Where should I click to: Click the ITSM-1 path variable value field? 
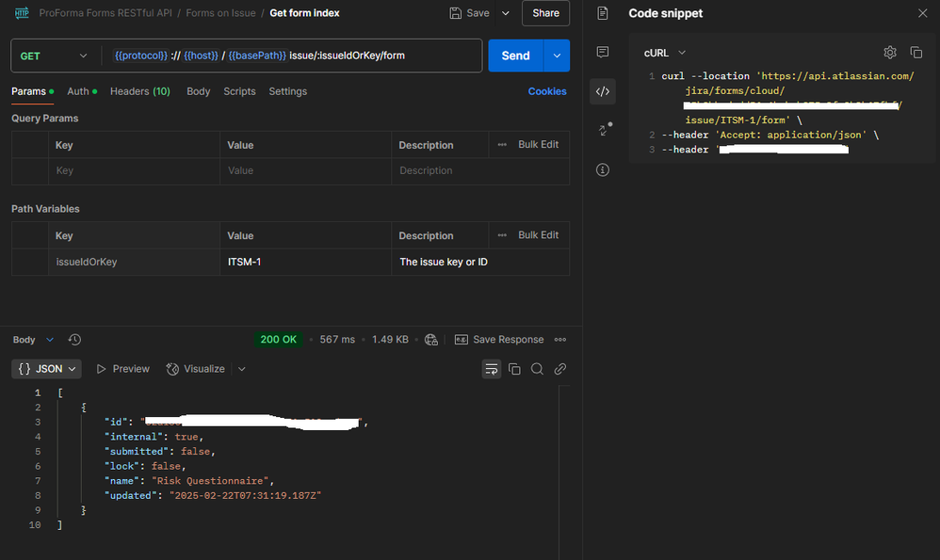[307, 262]
